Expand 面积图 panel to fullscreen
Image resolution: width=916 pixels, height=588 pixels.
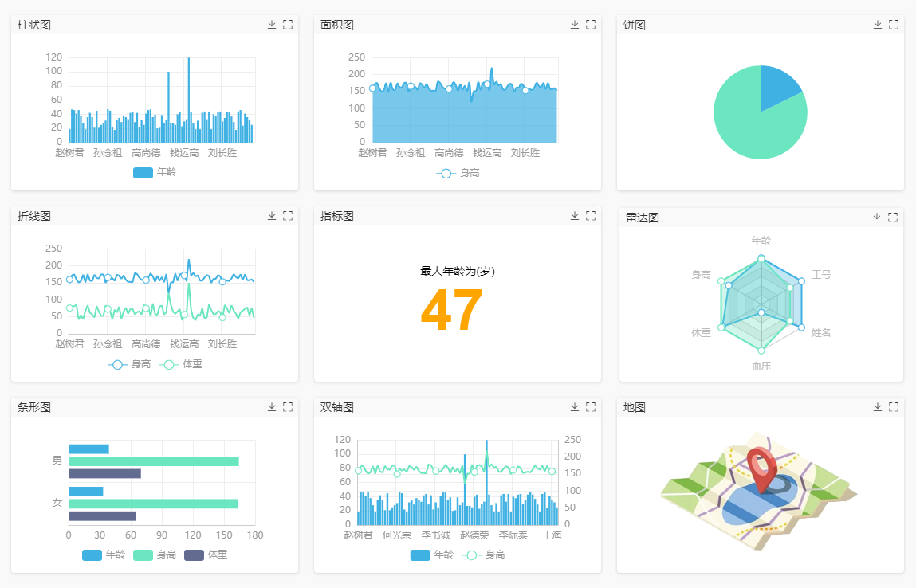(x=591, y=25)
